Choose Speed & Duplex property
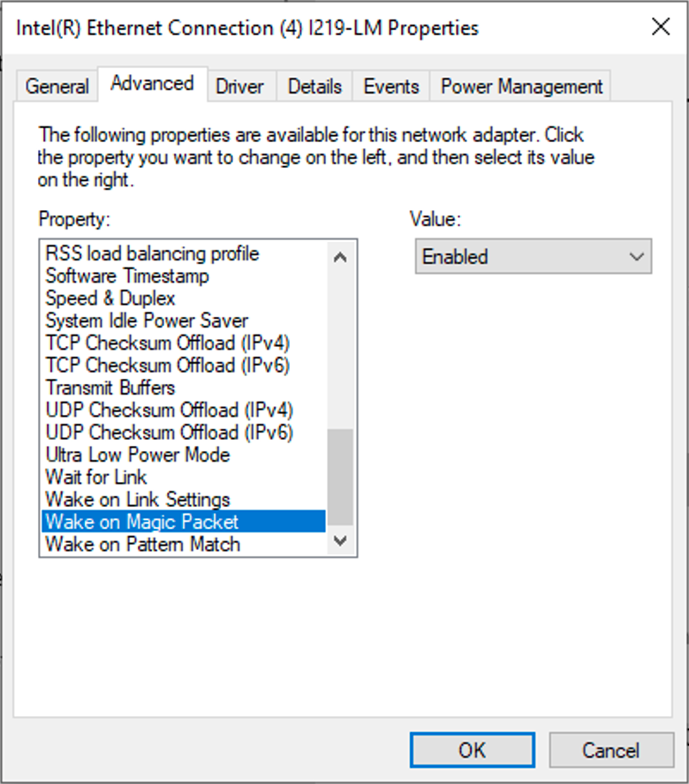Viewport: 689px width, 784px height. [x=184, y=298]
